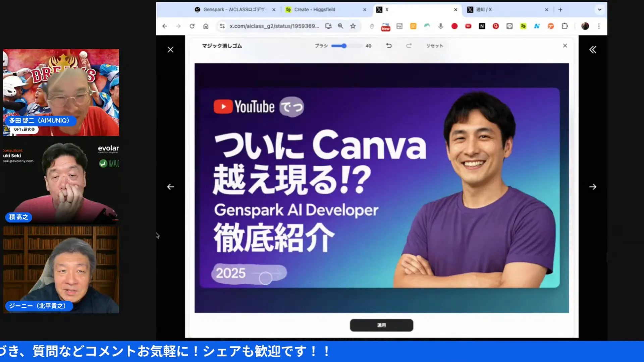Viewport: 644px width, 362px height.
Task: Adjust the brush size slider
Action: tap(346, 46)
